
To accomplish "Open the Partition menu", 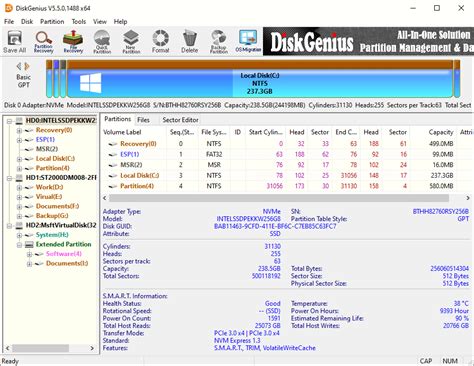I will tap(52, 22).
